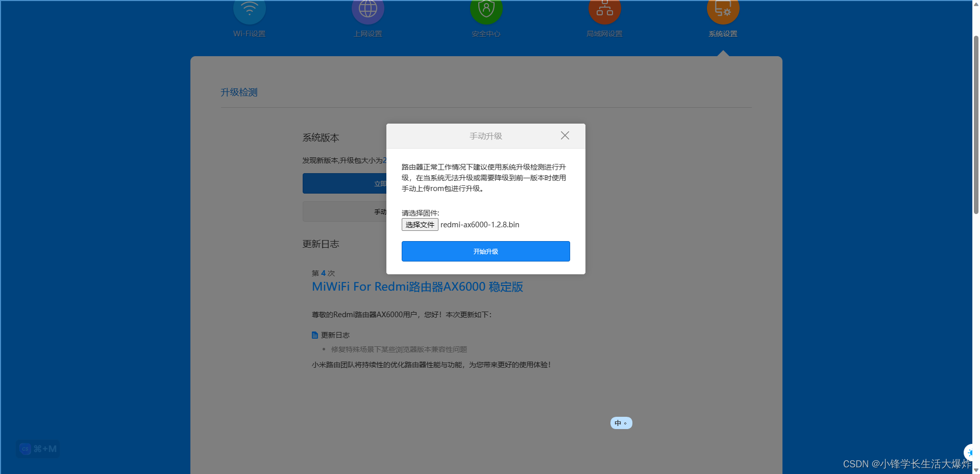
Task: Click the 修复特殊场景下某些浏览器版本兼容性问题 bullet
Action: 399,349
